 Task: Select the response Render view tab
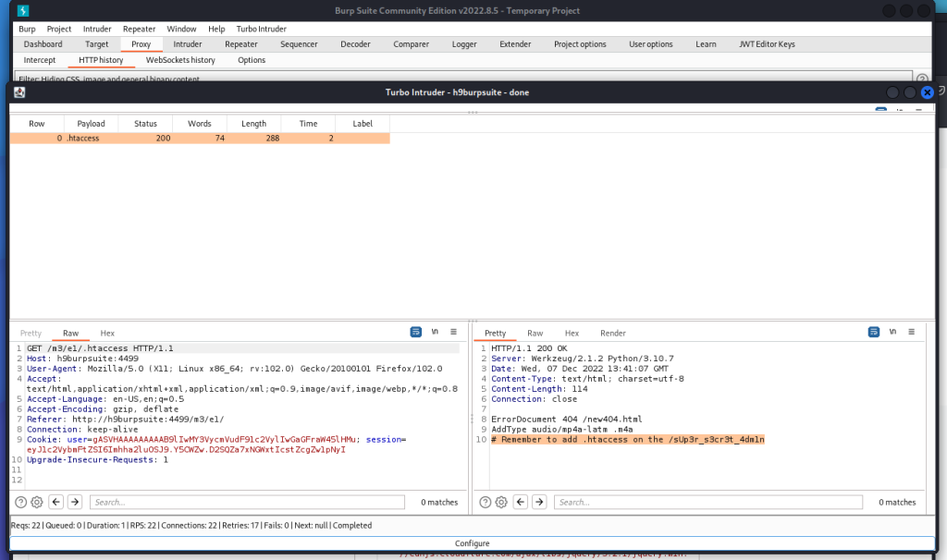pos(613,333)
